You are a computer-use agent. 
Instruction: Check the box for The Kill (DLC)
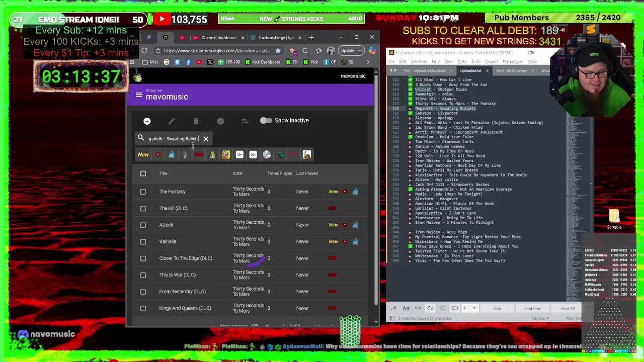coord(143,208)
